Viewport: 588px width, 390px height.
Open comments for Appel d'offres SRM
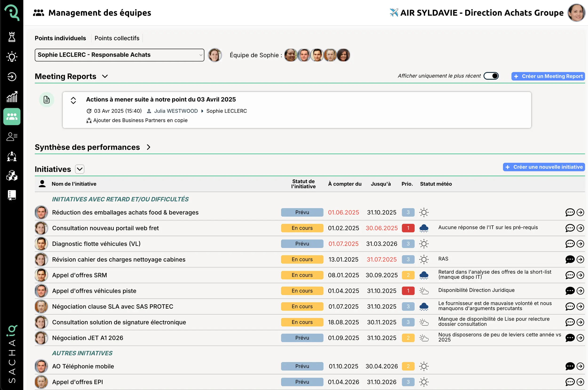570,275
